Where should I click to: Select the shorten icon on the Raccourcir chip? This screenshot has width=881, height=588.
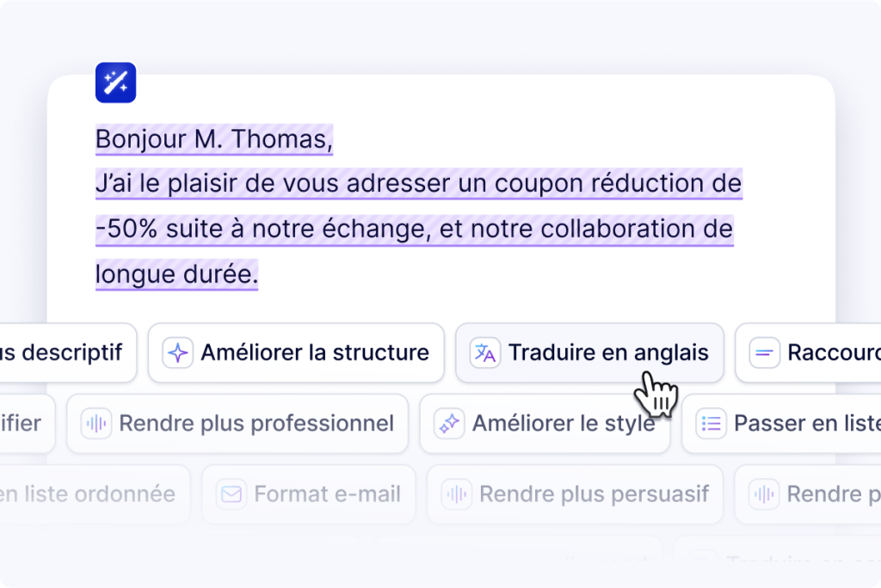point(764,352)
